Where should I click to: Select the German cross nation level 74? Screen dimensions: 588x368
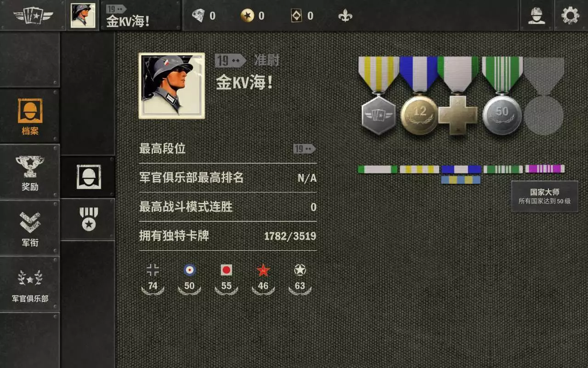click(153, 279)
